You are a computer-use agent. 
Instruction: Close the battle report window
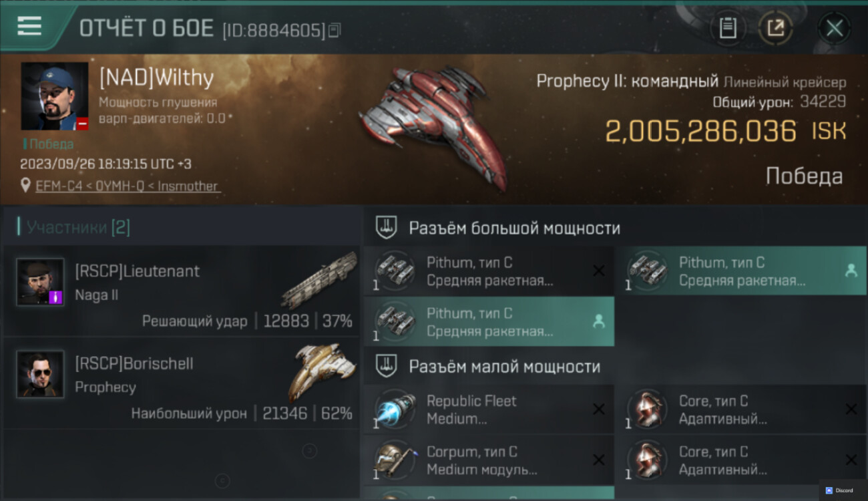[834, 28]
